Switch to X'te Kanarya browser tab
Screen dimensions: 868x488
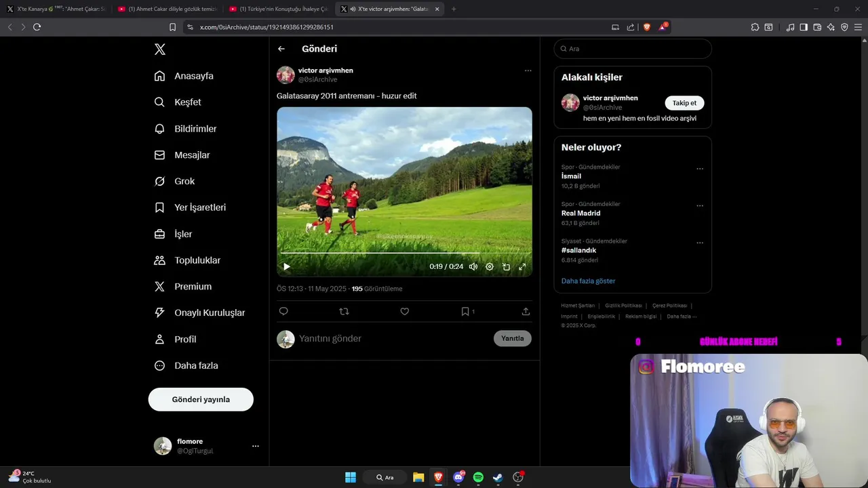click(x=56, y=9)
